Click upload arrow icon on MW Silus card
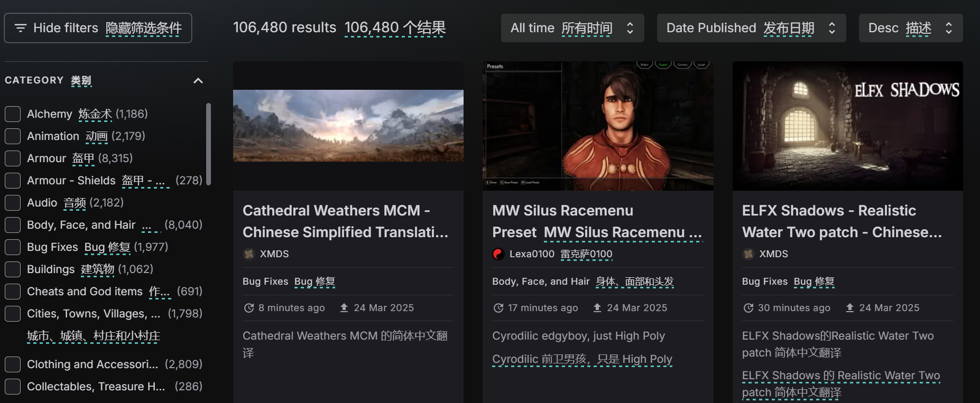This screenshot has width=980, height=403. [x=597, y=308]
